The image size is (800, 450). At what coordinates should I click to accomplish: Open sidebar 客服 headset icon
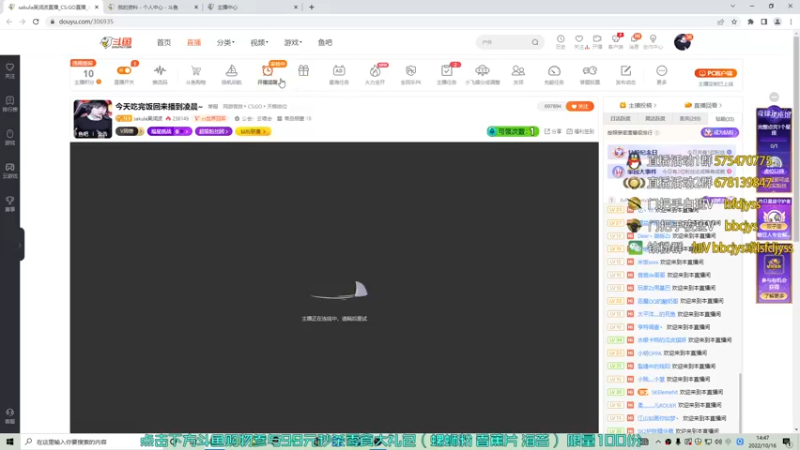coord(10,416)
